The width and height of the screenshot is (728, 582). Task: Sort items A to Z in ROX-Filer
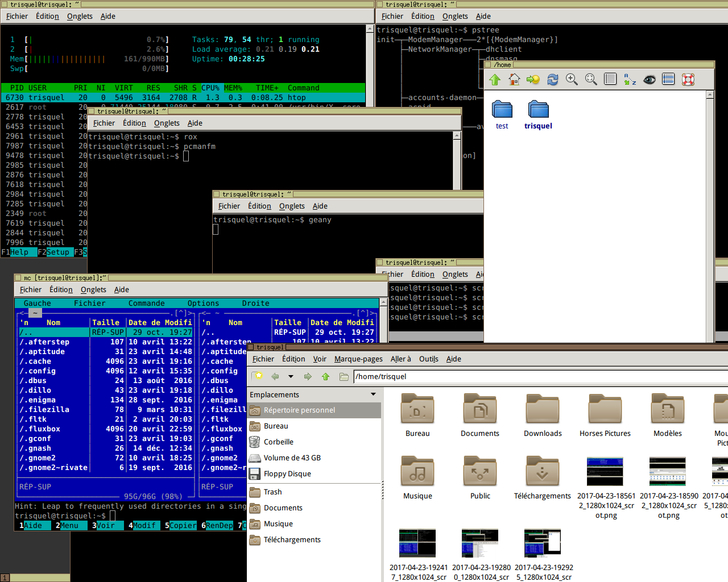(630, 80)
